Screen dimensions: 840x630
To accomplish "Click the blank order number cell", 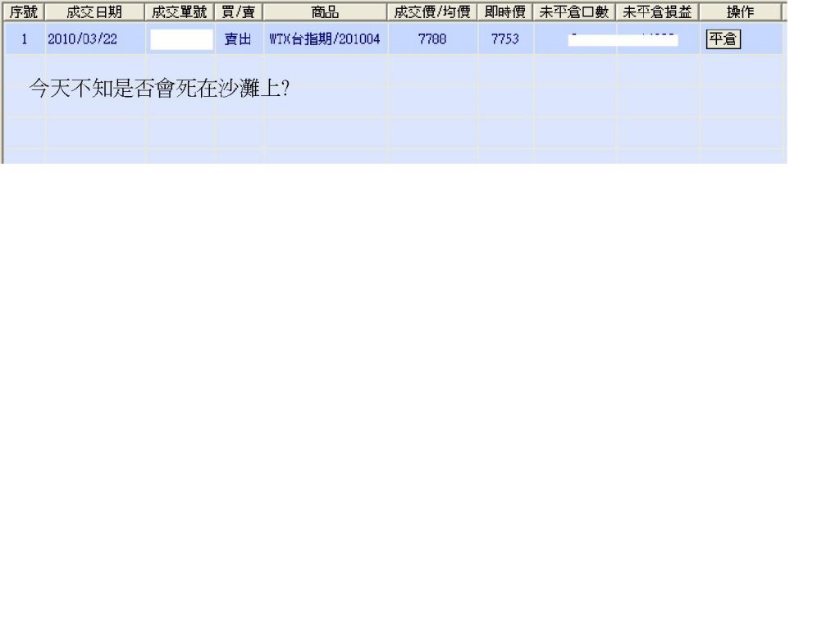I will [181, 39].
